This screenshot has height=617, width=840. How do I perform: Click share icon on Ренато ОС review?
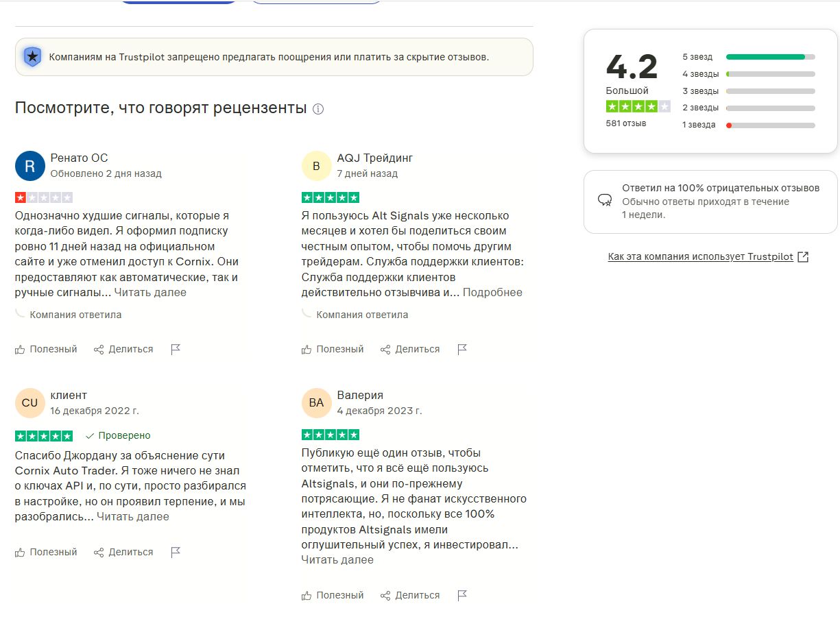click(x=99, y=350)
